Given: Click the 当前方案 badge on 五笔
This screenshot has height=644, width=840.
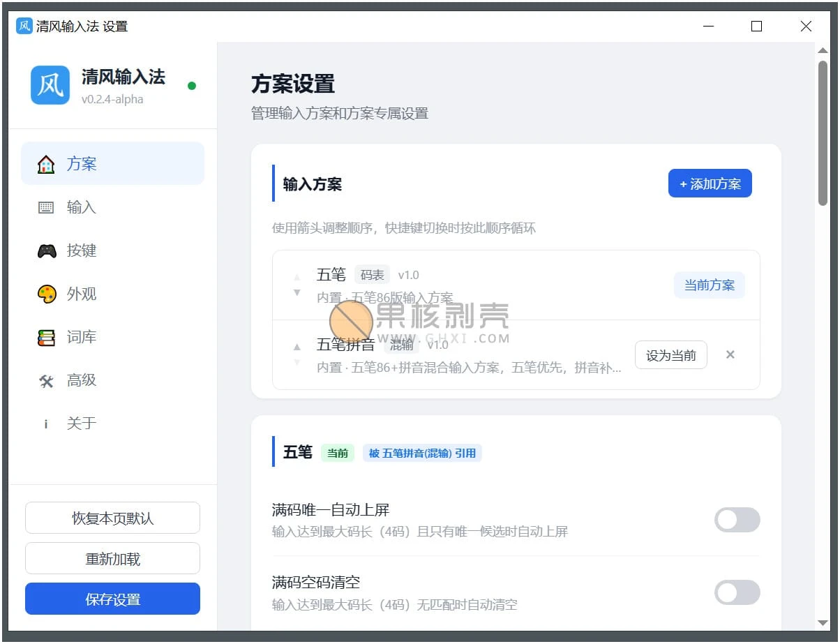Looking at the screenshot, I should 710,285.
